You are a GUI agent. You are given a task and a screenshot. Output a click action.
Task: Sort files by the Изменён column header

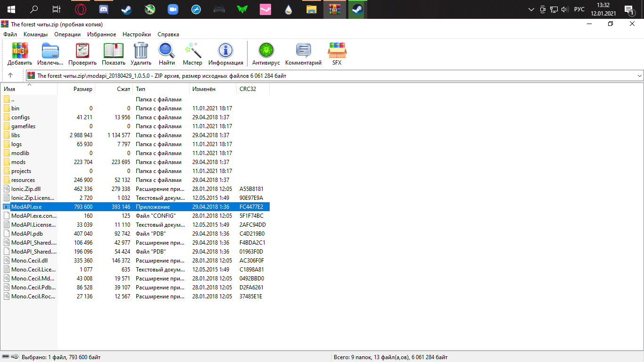(x=213, y=89)
